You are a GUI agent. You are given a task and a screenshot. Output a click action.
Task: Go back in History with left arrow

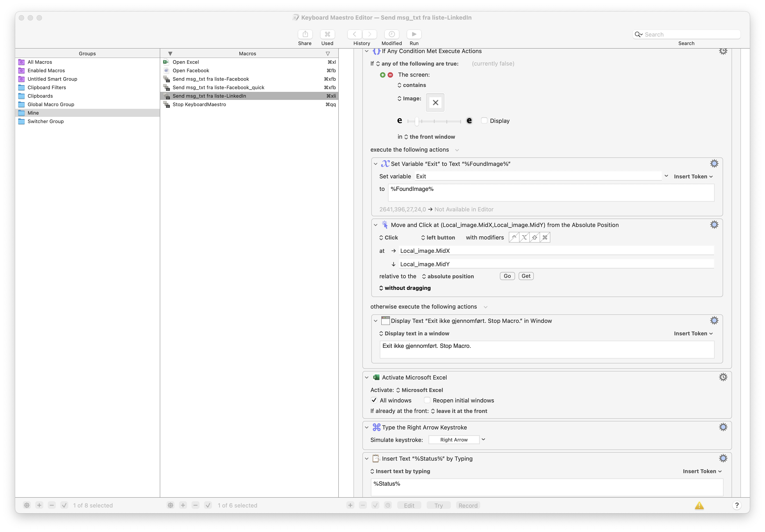pyautogui.click(x=355, y=34)
